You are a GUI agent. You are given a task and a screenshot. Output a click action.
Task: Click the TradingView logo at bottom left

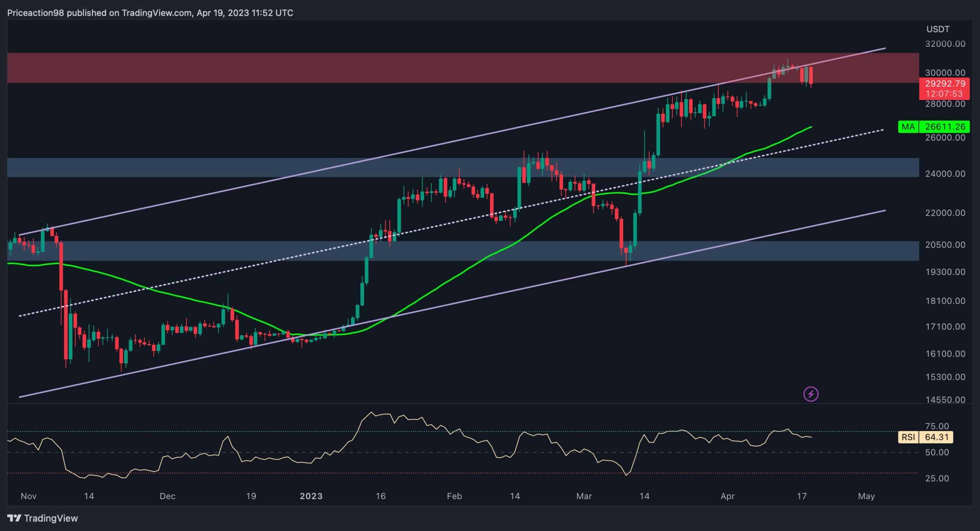43,518
